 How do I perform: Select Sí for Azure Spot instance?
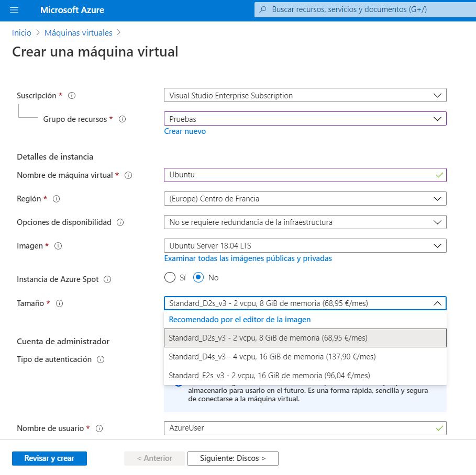pos(170,277)
